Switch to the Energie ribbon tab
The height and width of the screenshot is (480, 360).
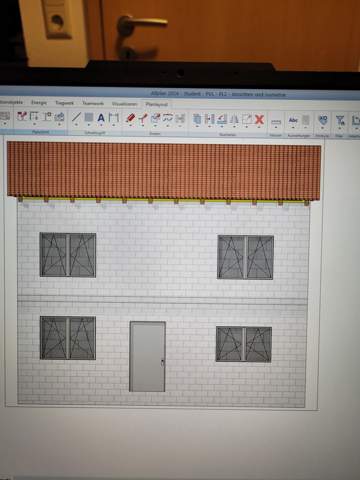click(x=39, y=102)
